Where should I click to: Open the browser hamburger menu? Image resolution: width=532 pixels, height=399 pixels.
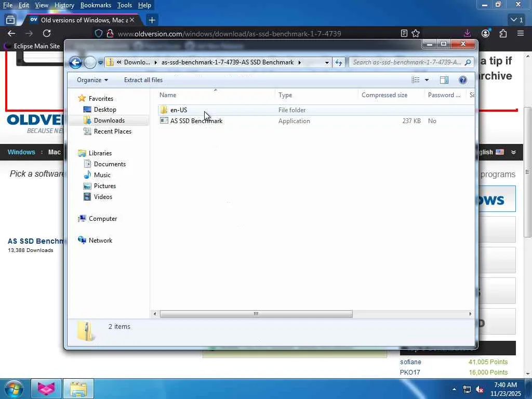(521, 33)
